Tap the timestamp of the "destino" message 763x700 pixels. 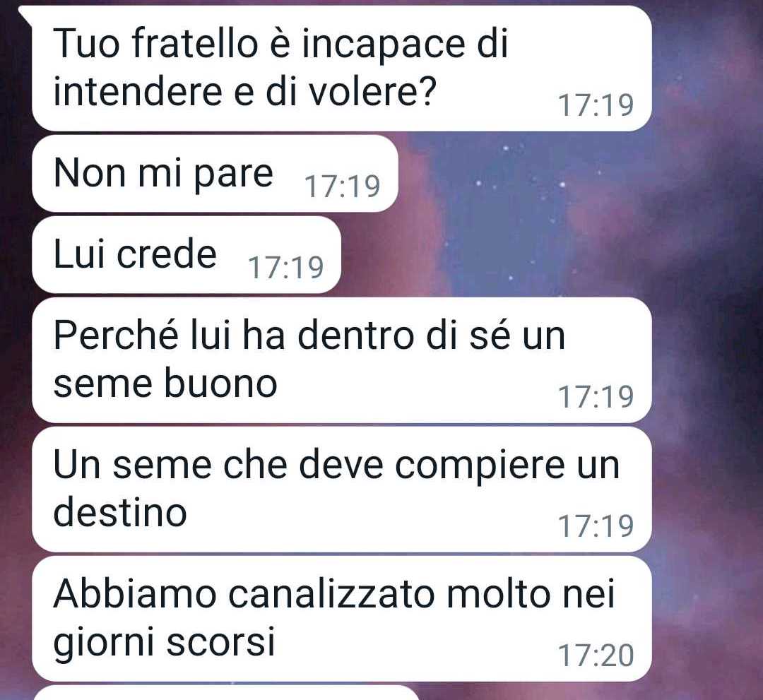tap(596, 526)
